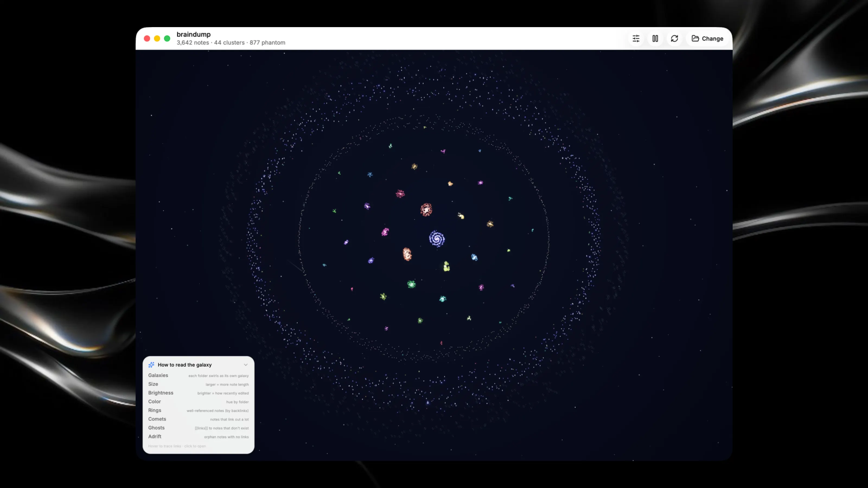Image resolution: width=868 pixels, height=488 pixels.
Task: Click the Change folder button
Action: (x=707, y=38)
